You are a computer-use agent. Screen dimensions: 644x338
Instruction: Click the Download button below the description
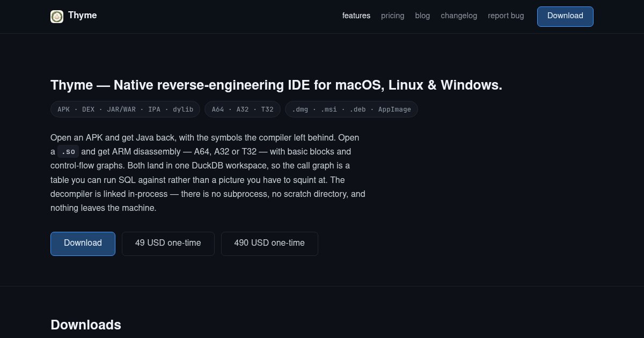83,244
